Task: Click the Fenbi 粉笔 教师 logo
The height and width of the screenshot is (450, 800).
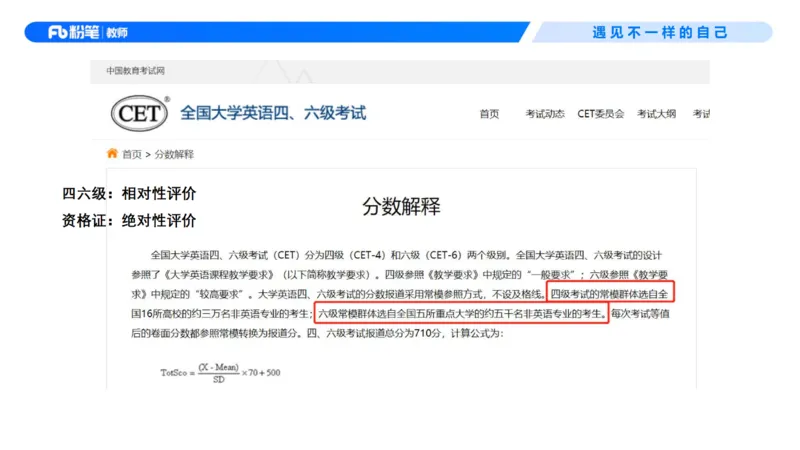Action: (88, 33)
